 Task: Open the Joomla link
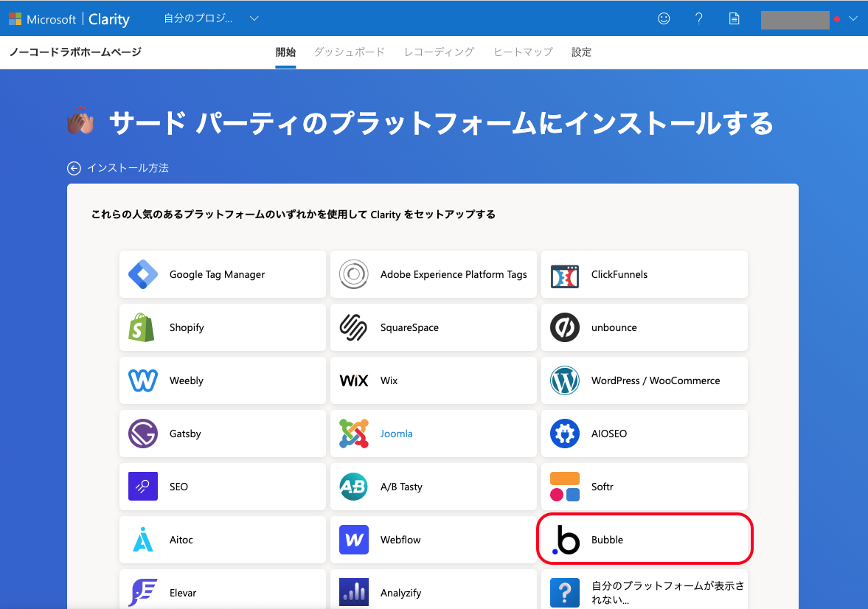[396, 434]
